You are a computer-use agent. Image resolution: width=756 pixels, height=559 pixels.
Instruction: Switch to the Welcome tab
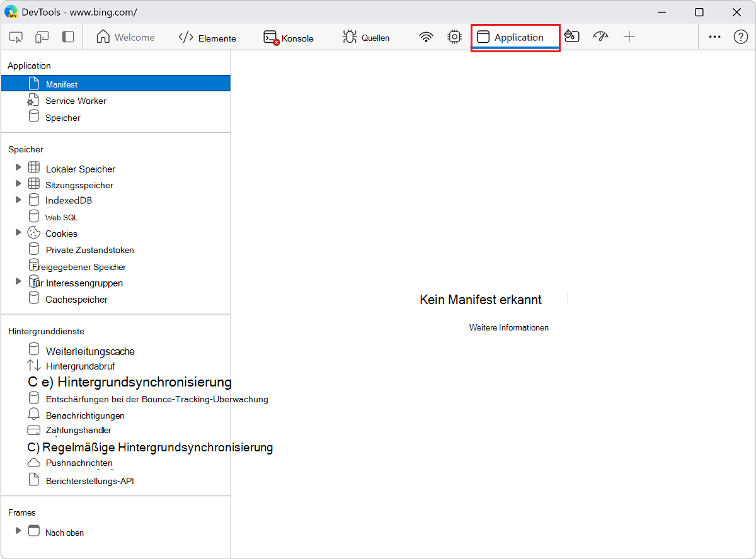point(125,37)
